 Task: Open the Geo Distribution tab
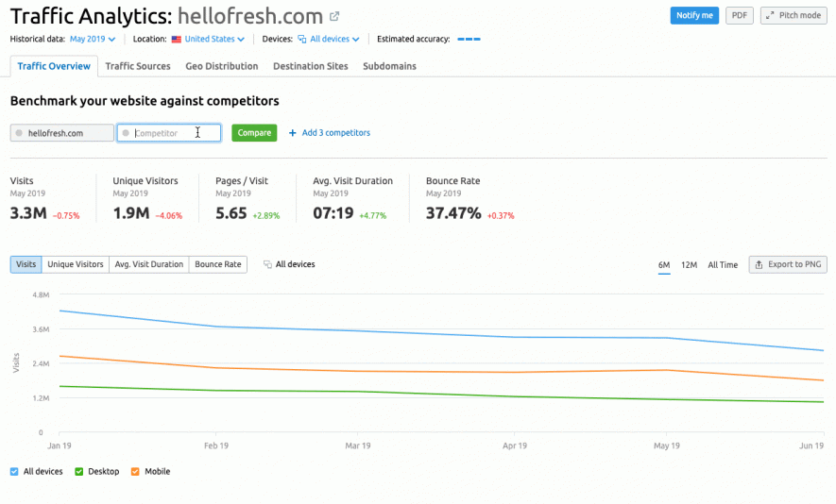point(221,66)
